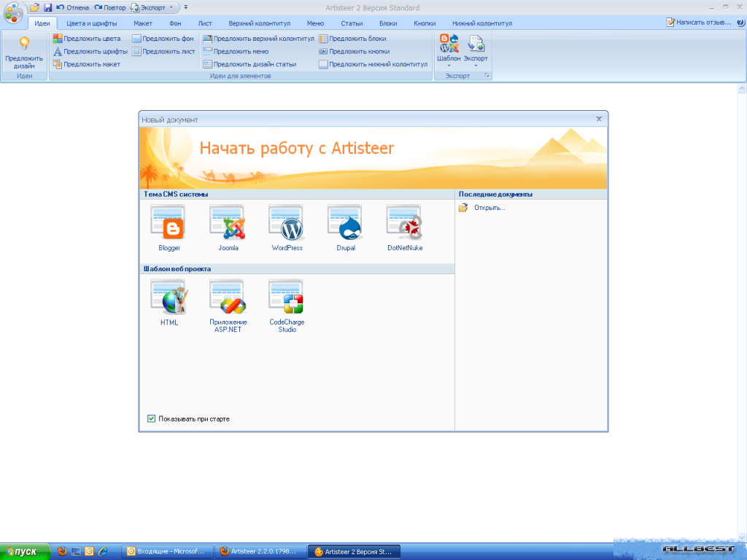Select the HTML web project template icon

click(169, 303)
